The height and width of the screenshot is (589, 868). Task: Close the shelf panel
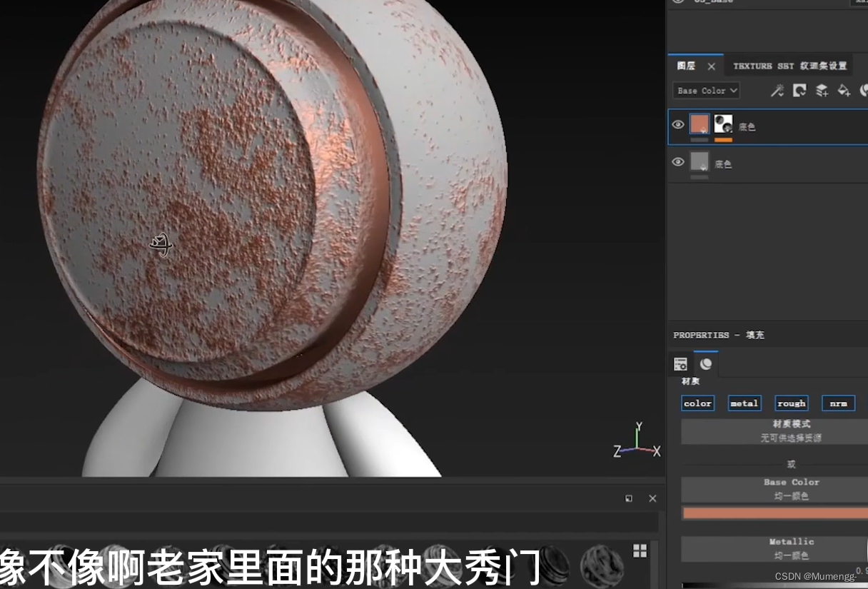click(x=652, y=498)
